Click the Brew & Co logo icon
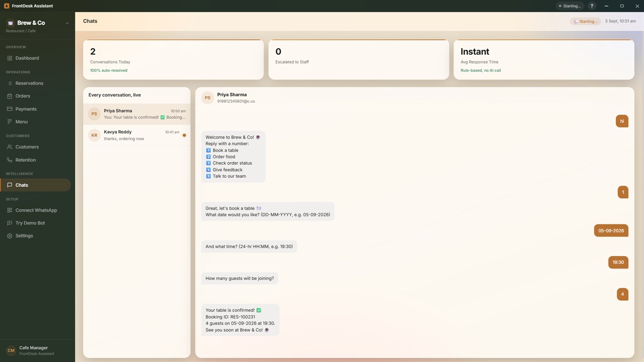The height and width of the screenshot is (362, 644). pos(11,23)
